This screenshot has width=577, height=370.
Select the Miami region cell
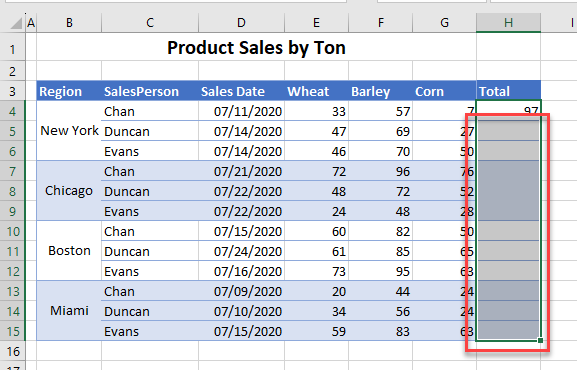69,311
